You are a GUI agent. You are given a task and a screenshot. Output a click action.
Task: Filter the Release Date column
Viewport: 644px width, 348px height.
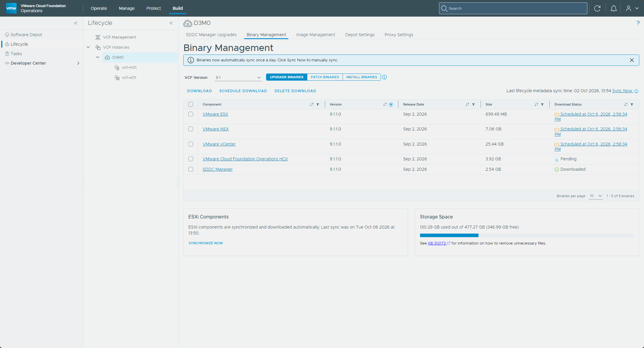[x=473, y=104]
